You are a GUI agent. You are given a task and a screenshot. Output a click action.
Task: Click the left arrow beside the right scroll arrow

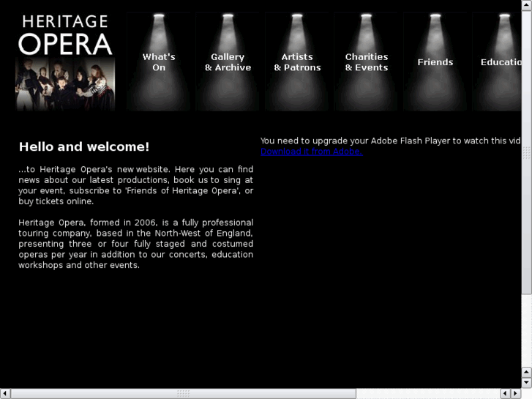[x=506, y=394]
